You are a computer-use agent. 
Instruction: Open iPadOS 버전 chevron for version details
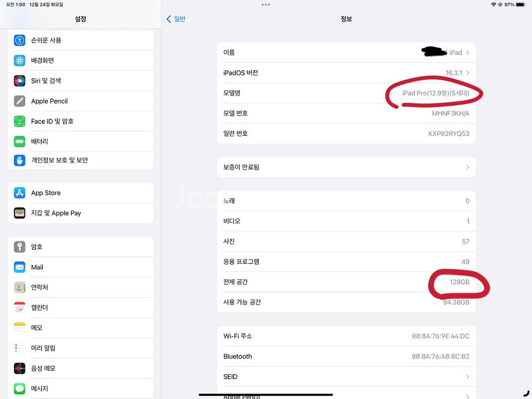click(468, 73)
